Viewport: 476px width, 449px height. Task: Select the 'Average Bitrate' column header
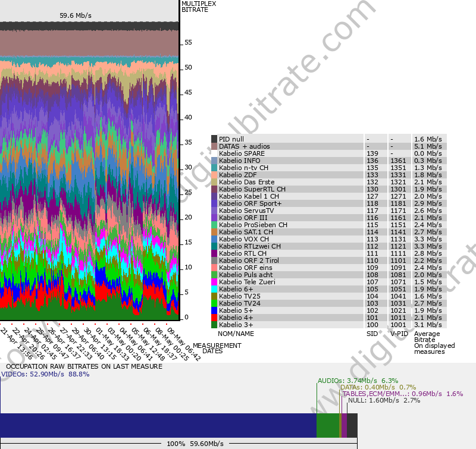coord(427,337)
